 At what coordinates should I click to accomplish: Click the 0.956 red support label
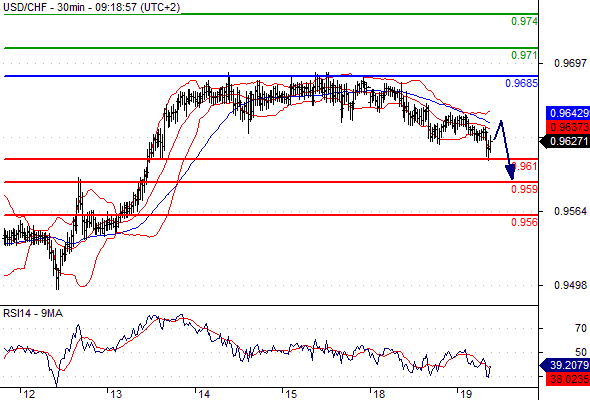click(524, 222)
